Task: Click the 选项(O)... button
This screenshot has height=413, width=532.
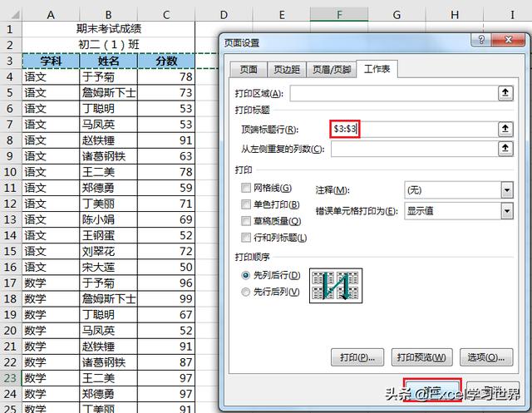Action: pos(486,357)
